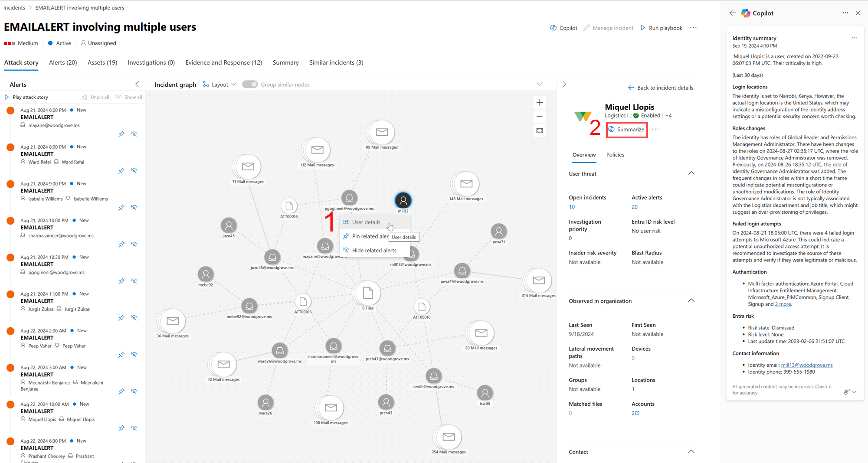Select the mill13 user node
868x463 pixels.
(x=403, y=200)
